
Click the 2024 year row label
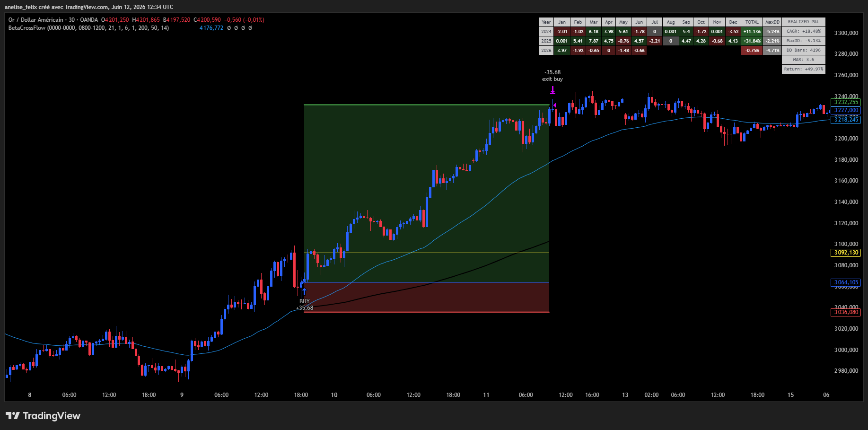tap(546, 32)
